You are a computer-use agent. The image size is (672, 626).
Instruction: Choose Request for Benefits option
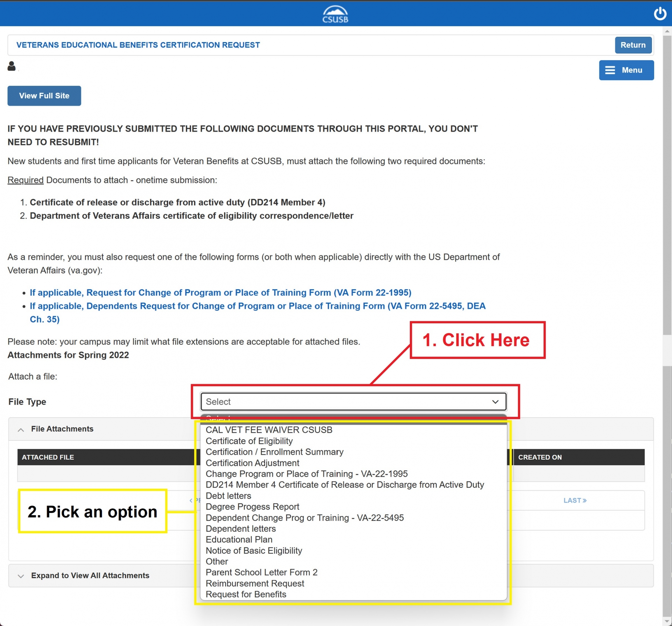pyautogui.click(x=246, y=594)
